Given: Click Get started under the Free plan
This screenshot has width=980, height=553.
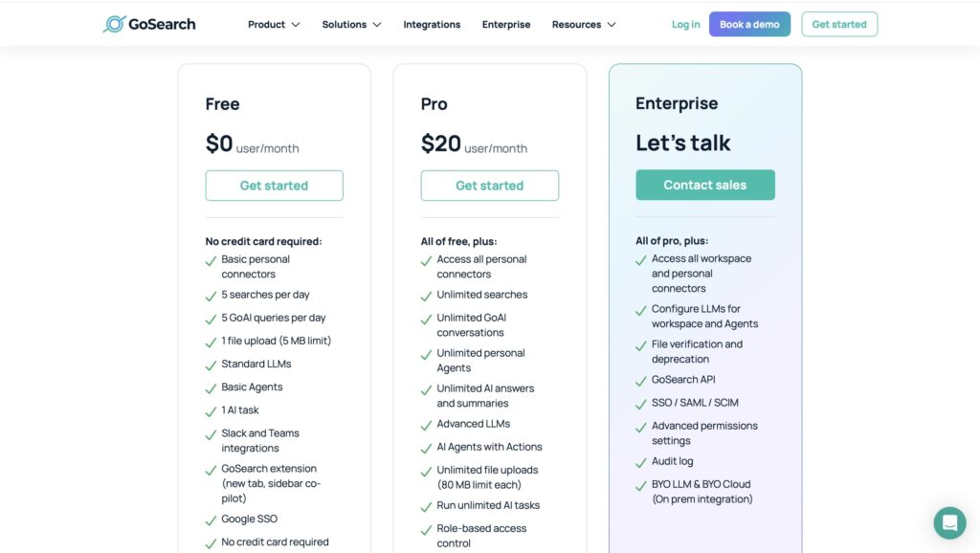Looking at the screenshot, I should click(x=274, y=185).
